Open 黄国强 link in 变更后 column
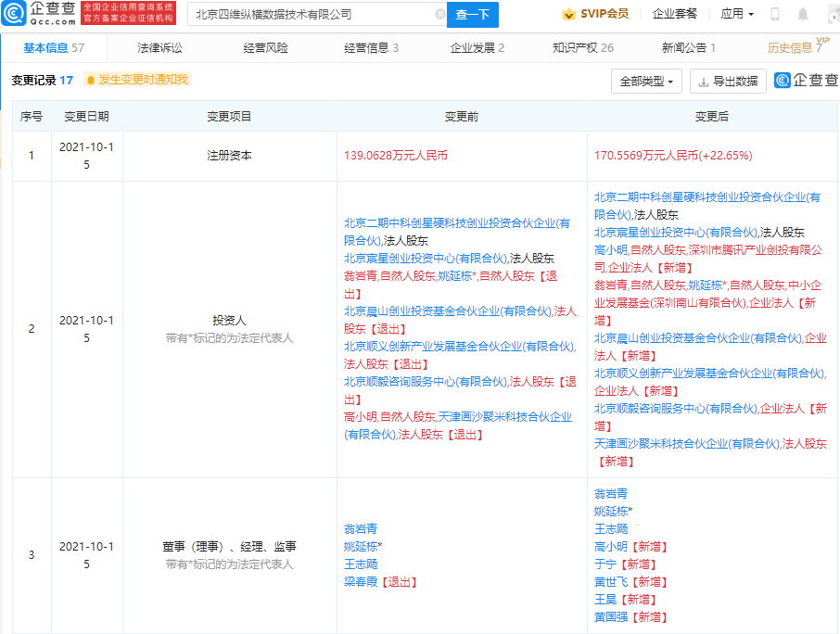840x634 pixels. click(611, 617)
